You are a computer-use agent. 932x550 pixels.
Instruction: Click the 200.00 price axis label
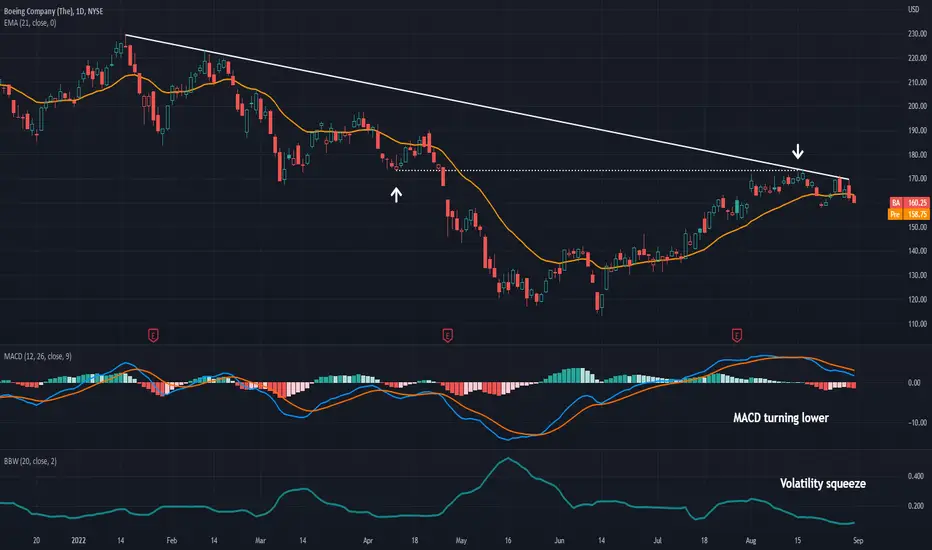917,106
